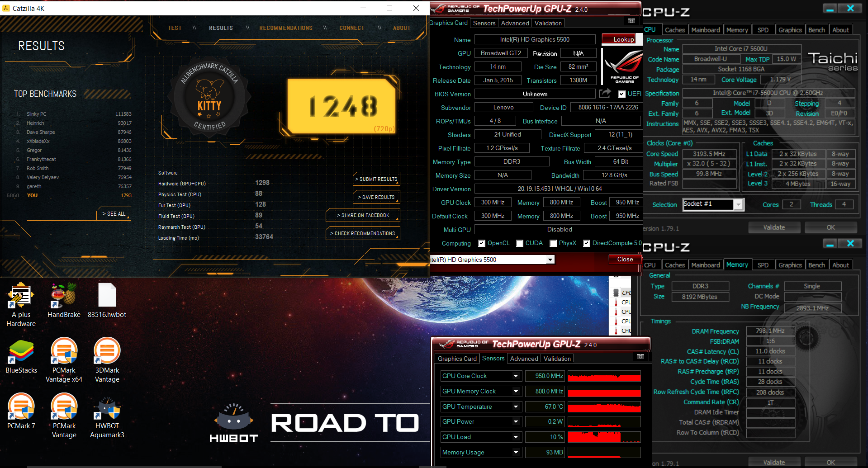This screenshot has height=468, width=868.
Task: Click the yellow 1248 score panel
Action: [x=342, y=106]
